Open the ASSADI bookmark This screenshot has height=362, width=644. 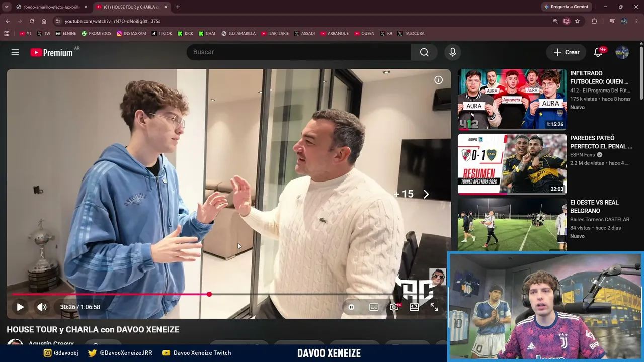304,34
